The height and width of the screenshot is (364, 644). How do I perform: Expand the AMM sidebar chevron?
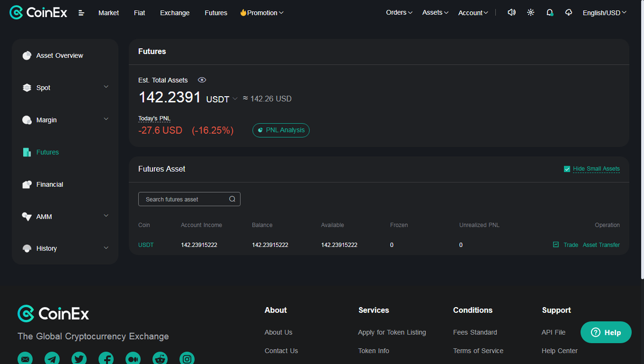pos(106,216)
